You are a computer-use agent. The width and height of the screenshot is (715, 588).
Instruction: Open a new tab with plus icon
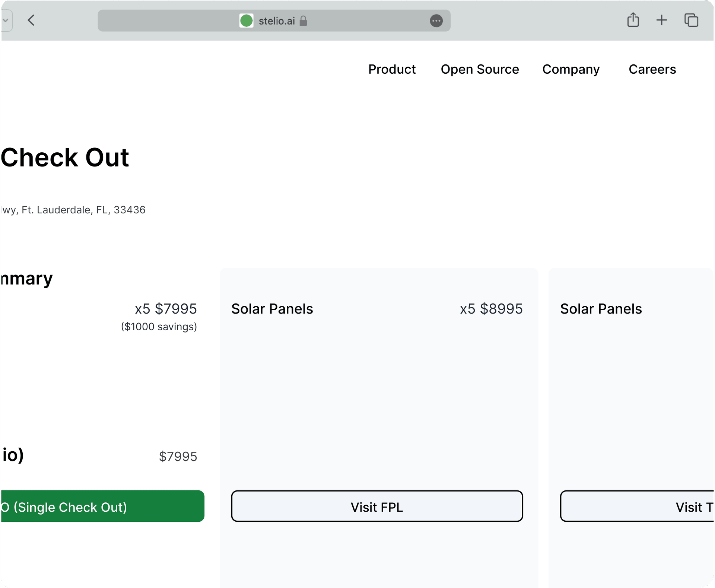coord(661,20)
